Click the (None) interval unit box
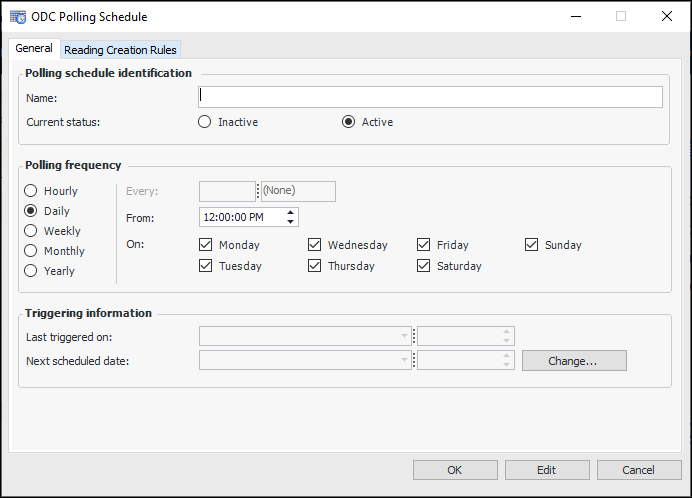This screenshot has height=498, width=692. (x=297, y=191)
